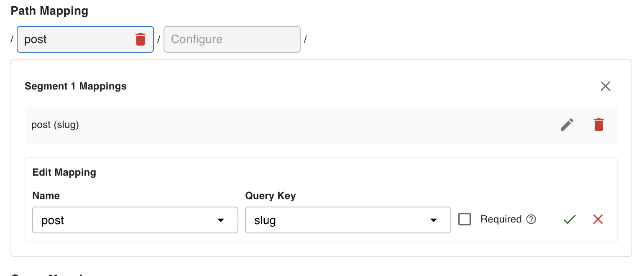644x276 pixels.
Task: Cancel the mapping edit with red X
Action: (598, 219)
